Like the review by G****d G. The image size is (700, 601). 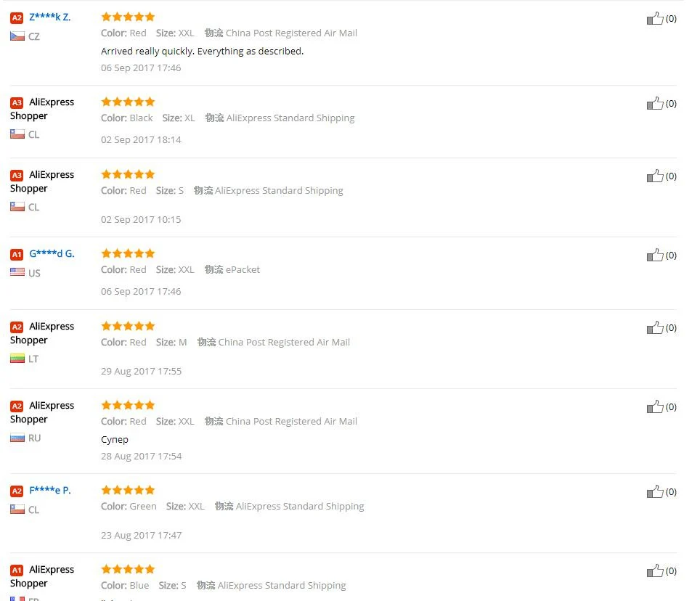pos(655,255)
